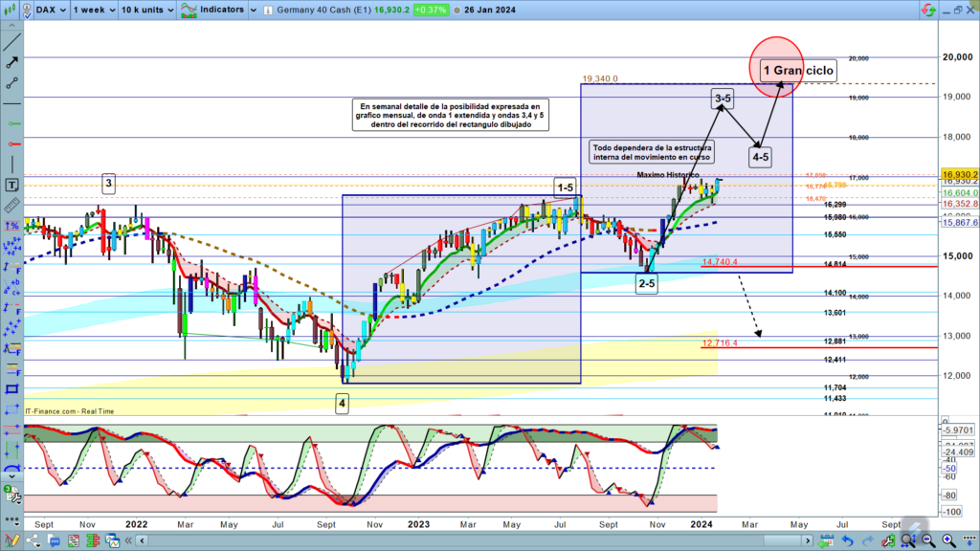Click the 16,930.2 current price label
This screenshot has width=980, height=551.
pyautogui.click(x=958, y=175)
